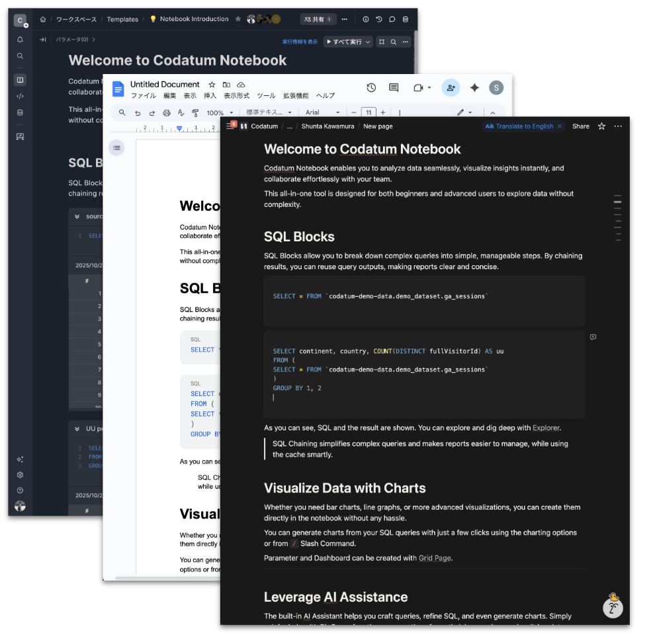
Task: Open the info icon in Codatum top bar
Action: pyautogui.click(x=366, y=19)
